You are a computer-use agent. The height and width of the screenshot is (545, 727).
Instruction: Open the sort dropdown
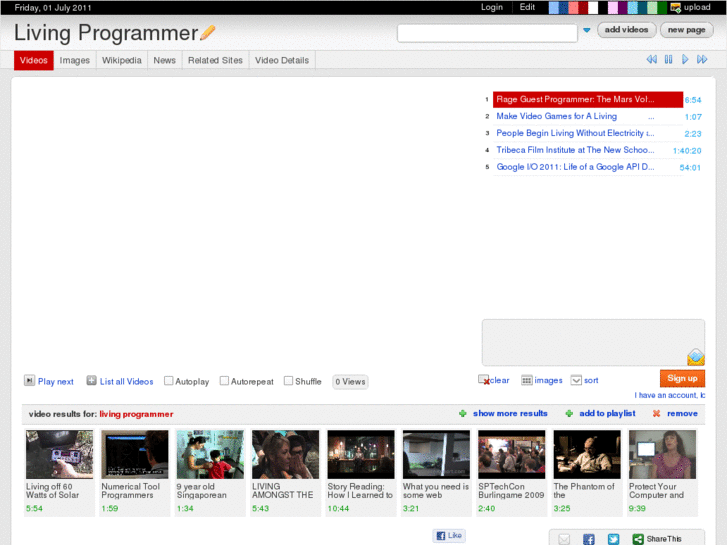click(576, 380)
